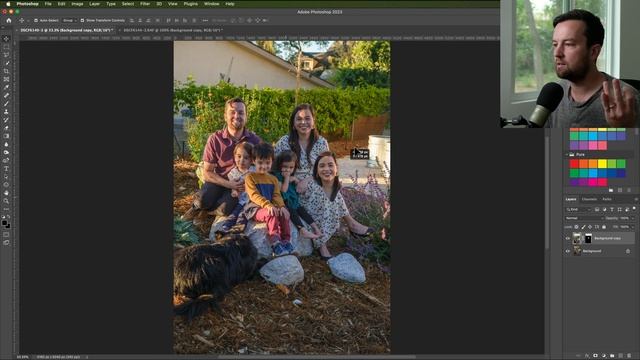The image size is (640, 360).
Task: Create new swatch group folder icon
Action: coord(611,190)
